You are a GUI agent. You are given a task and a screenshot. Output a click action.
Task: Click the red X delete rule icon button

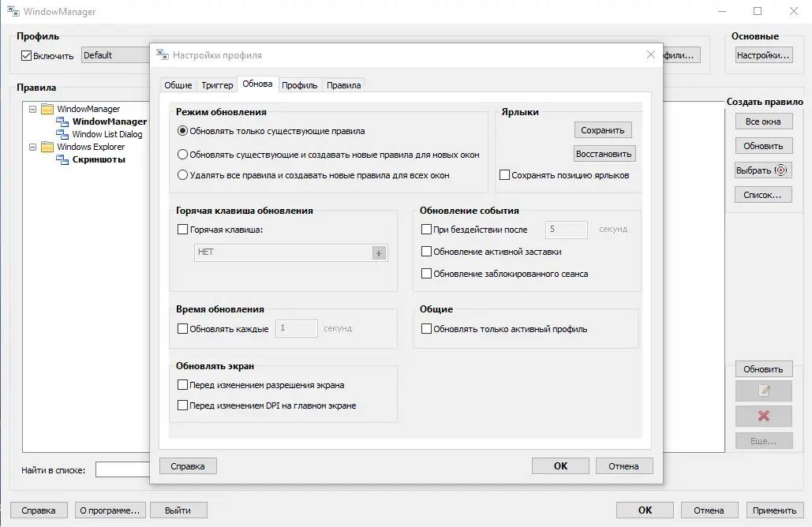click(x=763, y=416)
